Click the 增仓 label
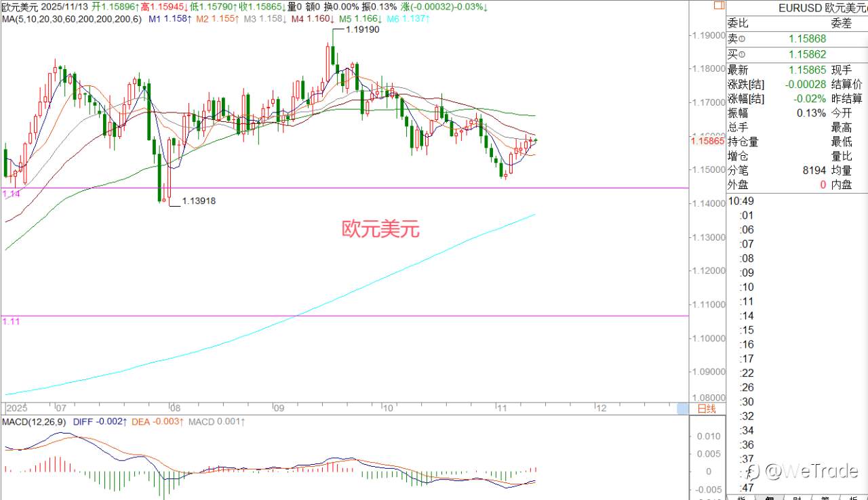Viewport: 868px width, 500px height. tap(738, 156)
